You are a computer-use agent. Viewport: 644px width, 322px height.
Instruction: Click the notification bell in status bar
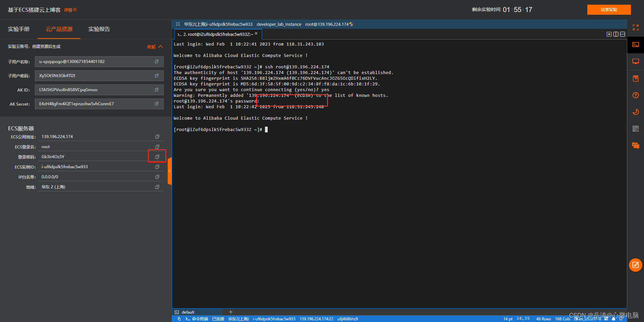click(613, 319)
